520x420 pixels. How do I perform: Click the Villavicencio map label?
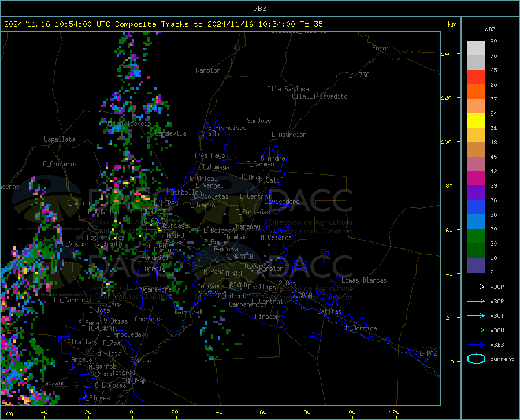[x=129, y=124]
